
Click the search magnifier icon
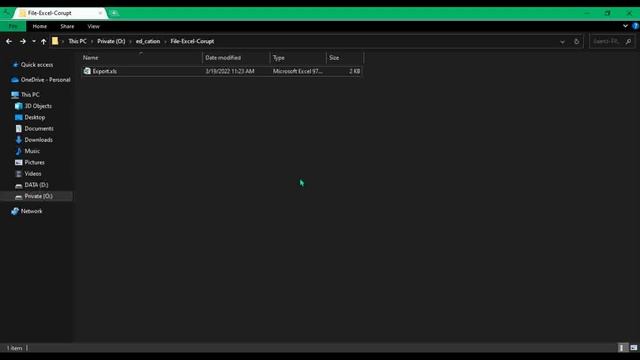coord(628,42)
